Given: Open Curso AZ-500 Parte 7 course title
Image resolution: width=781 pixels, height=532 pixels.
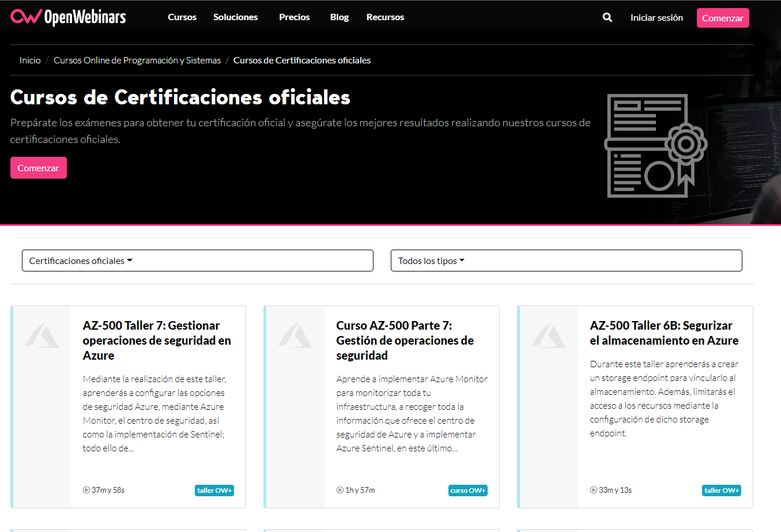Looking at the screenshot, I should pyautogui.click(x=405, y=341).
